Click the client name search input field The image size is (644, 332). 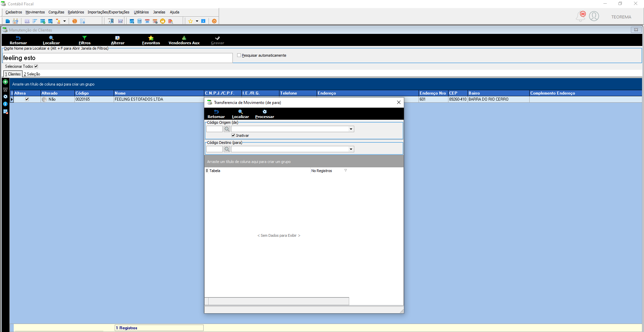(117, 58)
